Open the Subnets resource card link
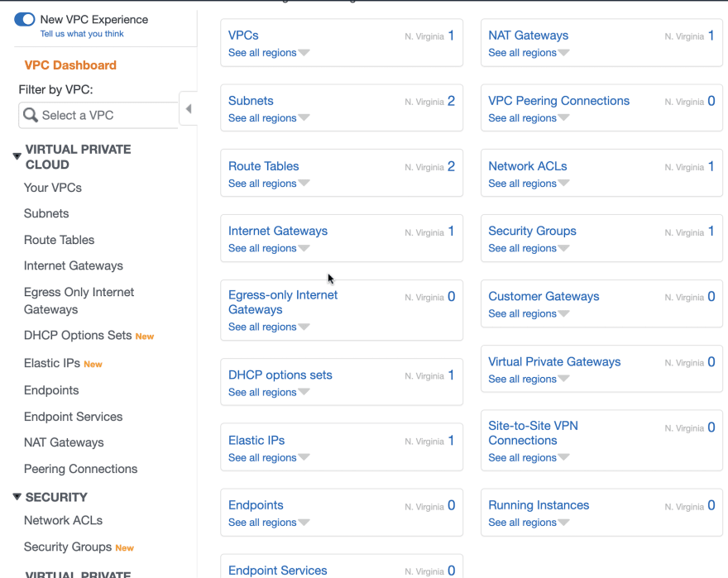The image size is (728, 578). coord(251,101)
